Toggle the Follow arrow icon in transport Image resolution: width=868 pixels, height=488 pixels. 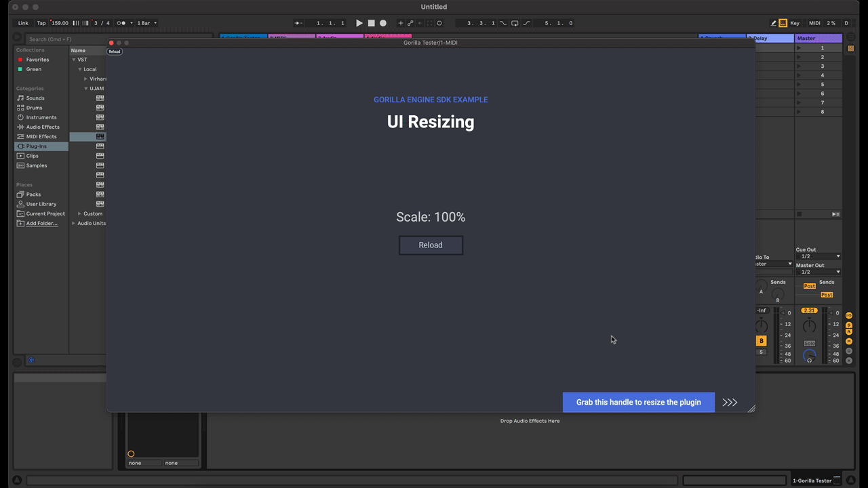point(298,23)
